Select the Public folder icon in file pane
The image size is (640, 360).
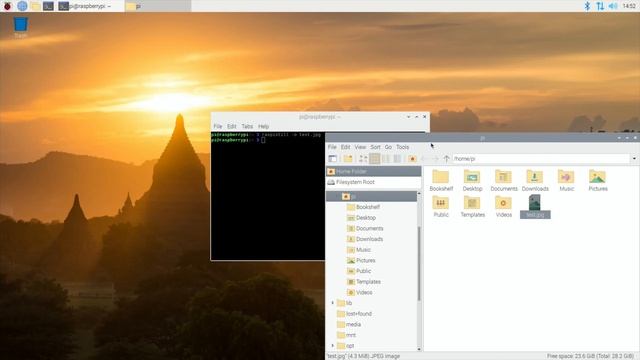[x=441, y=206]
